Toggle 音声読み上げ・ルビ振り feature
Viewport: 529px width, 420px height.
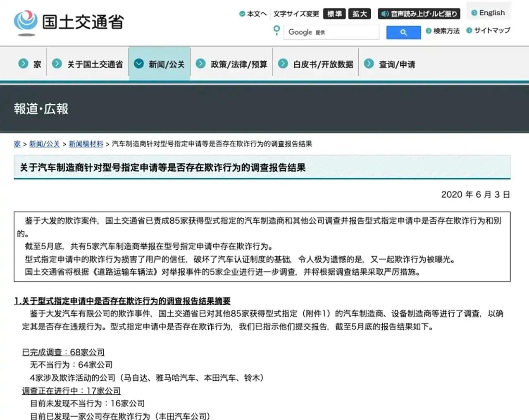coord(419,14)
